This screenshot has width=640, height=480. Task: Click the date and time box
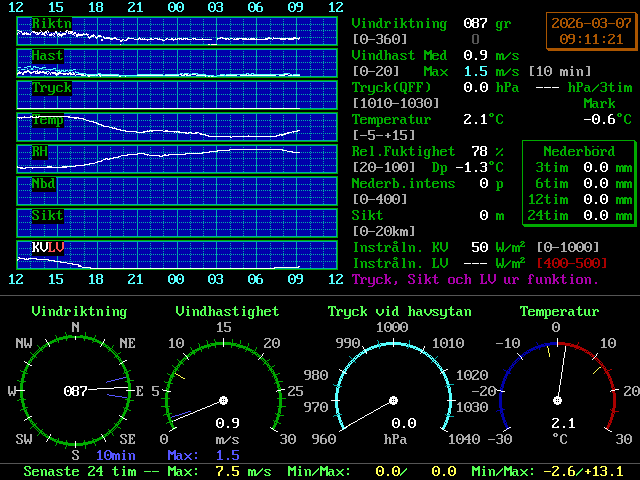591,31
